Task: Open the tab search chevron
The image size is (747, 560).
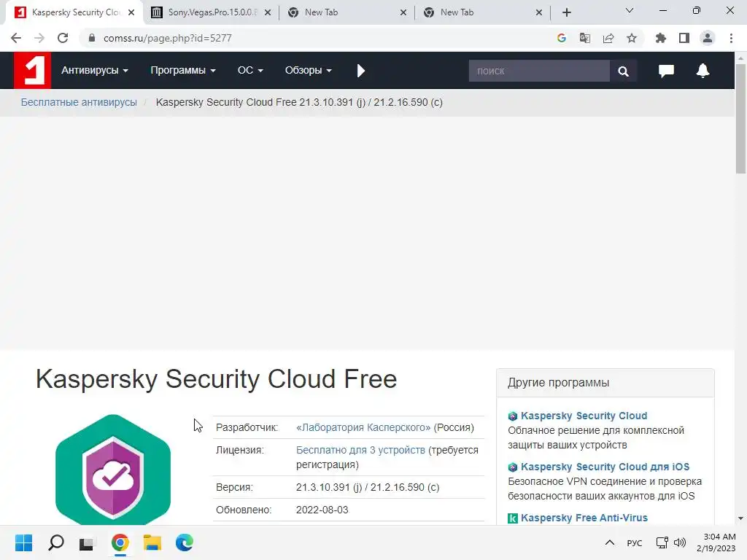Action: coord(630,10)
